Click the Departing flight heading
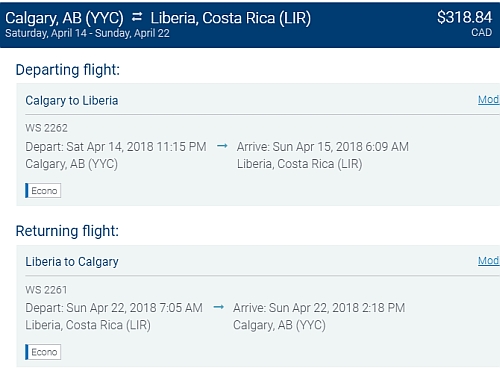The height and width of the screenshot is (380, 500). tap(68, 70)
